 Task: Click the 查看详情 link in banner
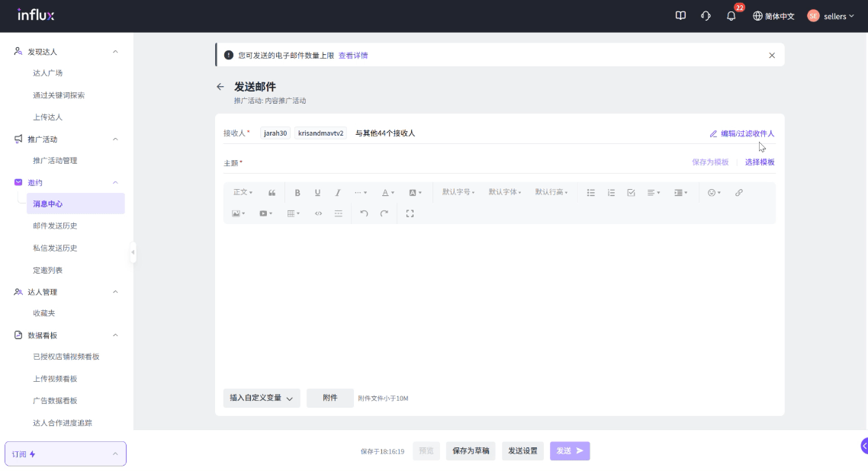353,56
